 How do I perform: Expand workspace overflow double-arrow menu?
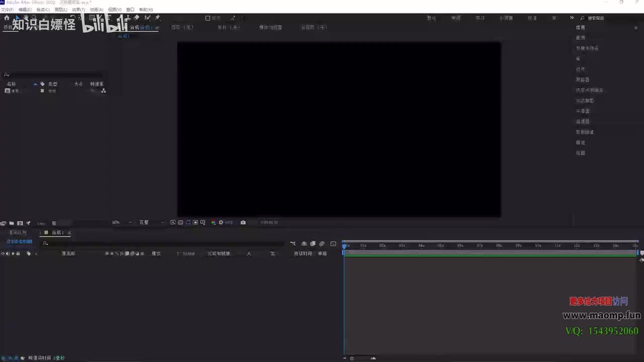click(572, 18)
